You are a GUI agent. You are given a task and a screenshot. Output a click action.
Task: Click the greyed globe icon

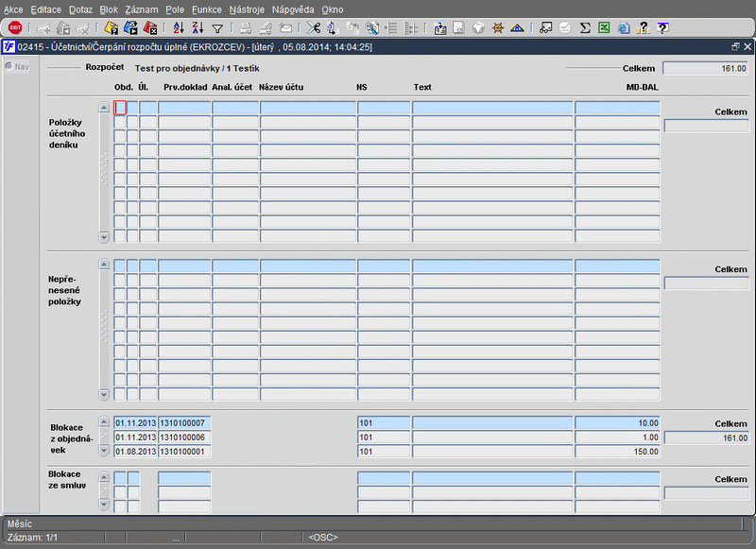pyautogui.click(x=478, y=28)
